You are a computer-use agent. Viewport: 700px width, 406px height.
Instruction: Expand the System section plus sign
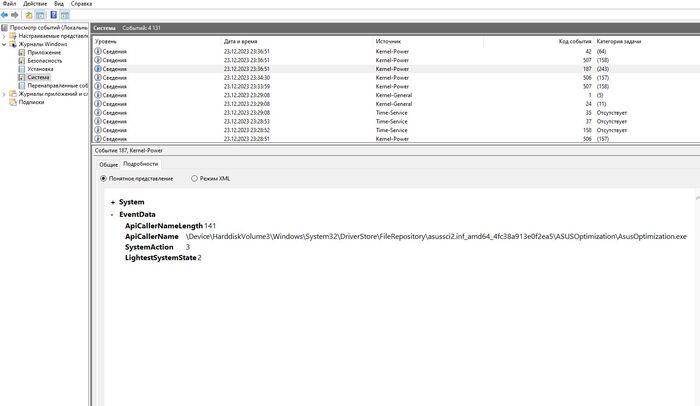pos(113,202)
